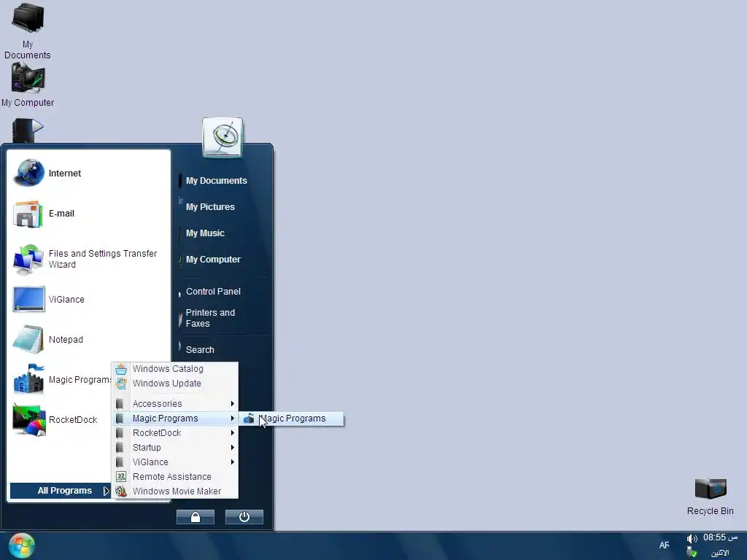Click the Windows Catalog icon
Viewport: 747px width, 560px height.
[121, 369]
